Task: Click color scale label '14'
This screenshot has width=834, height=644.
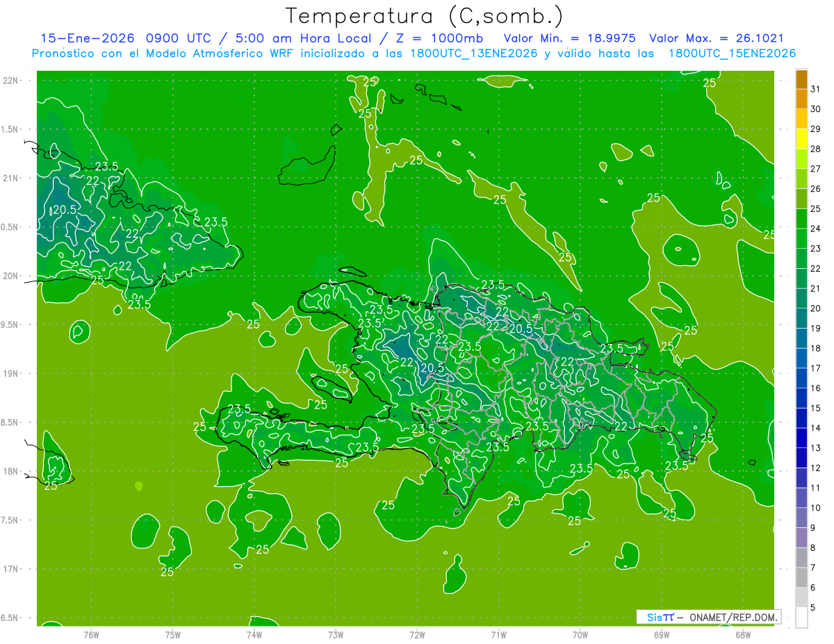Action: click(815, 428)
